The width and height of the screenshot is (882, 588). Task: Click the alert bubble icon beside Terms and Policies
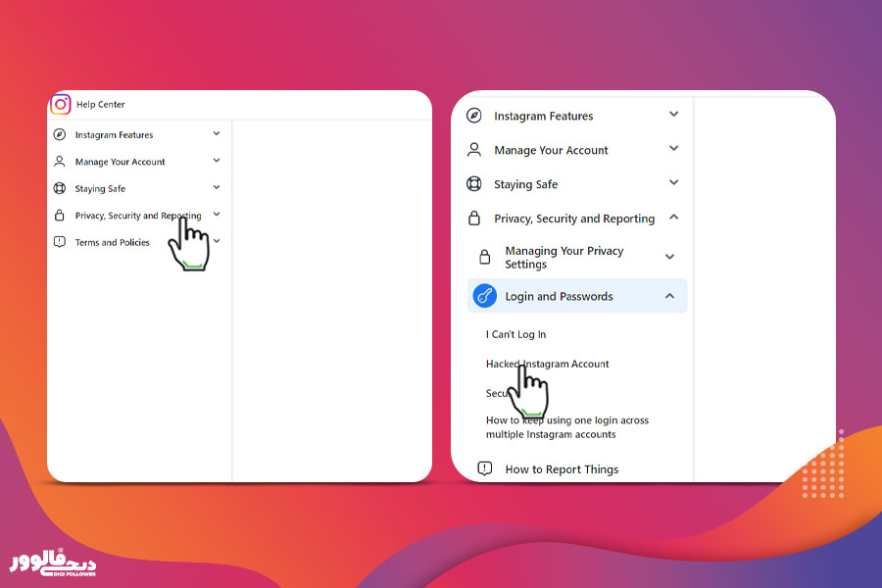pyautogui.click(x=59, y=242)
